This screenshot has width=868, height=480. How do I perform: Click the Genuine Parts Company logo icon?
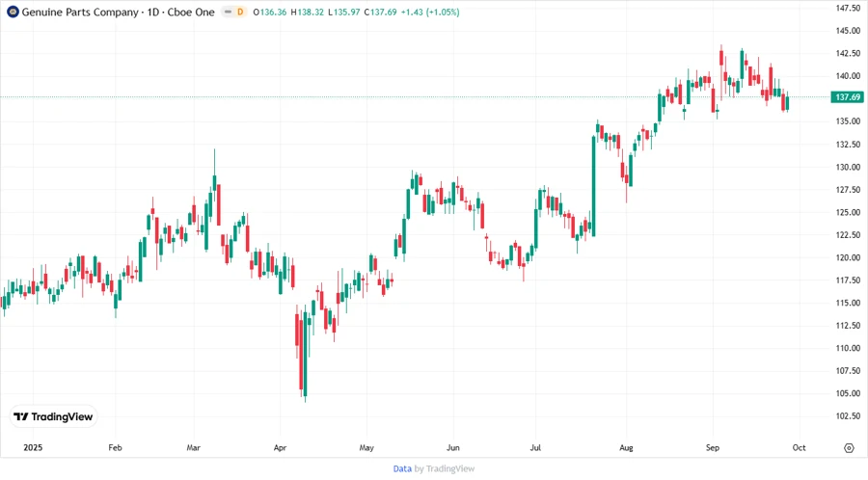tap(13, 12)
